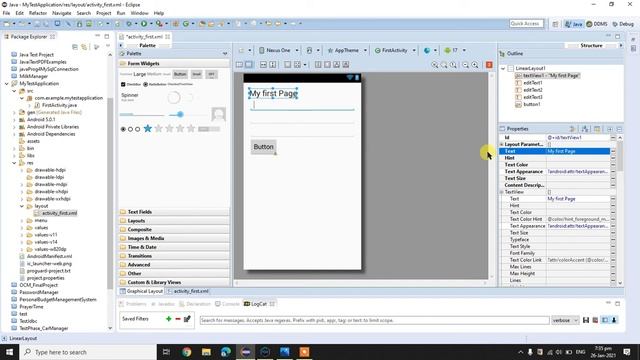The width and height of the screenshot is (640, 360).
Task: Open the Custom & Library Views category
Action: coord(174,282)
